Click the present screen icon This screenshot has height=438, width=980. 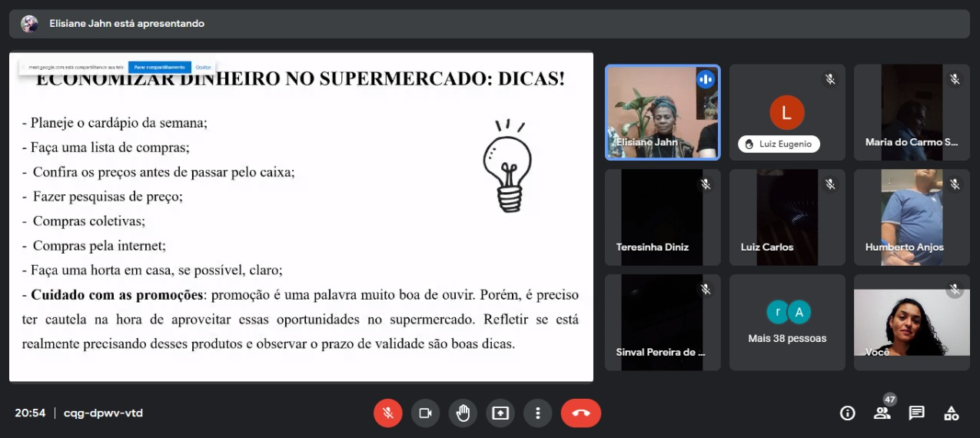pyautogui.click(x=500, y=413)
